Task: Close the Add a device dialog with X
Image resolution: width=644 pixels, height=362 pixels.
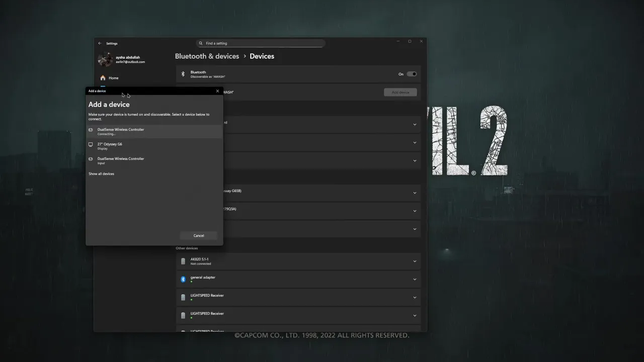Action: 217,91
